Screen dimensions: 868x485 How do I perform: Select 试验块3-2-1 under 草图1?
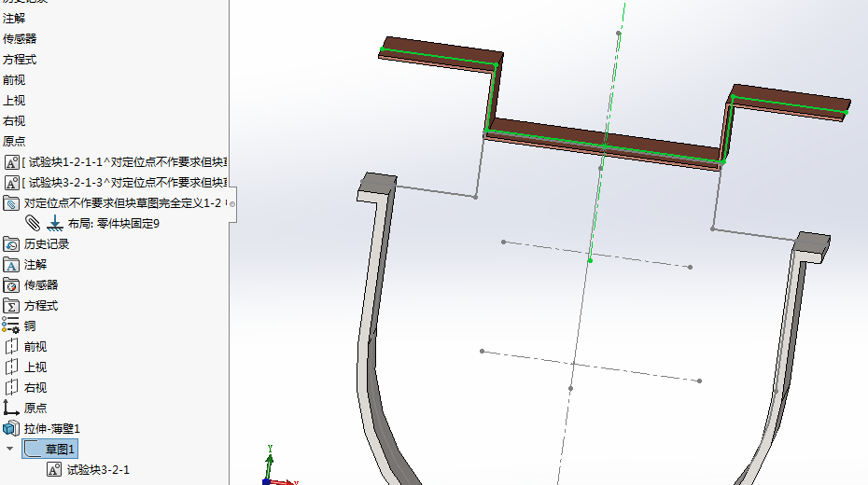pyautogui.click(x=98, y=470)
